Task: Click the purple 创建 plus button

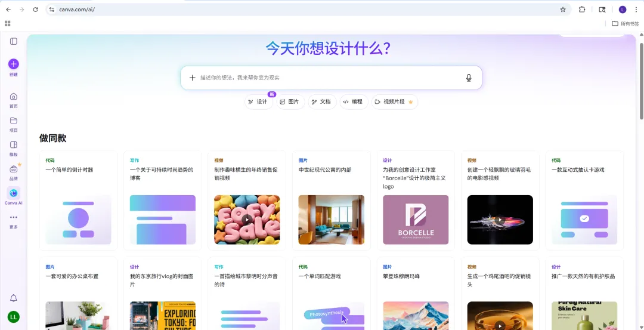Action: point(14,64)
